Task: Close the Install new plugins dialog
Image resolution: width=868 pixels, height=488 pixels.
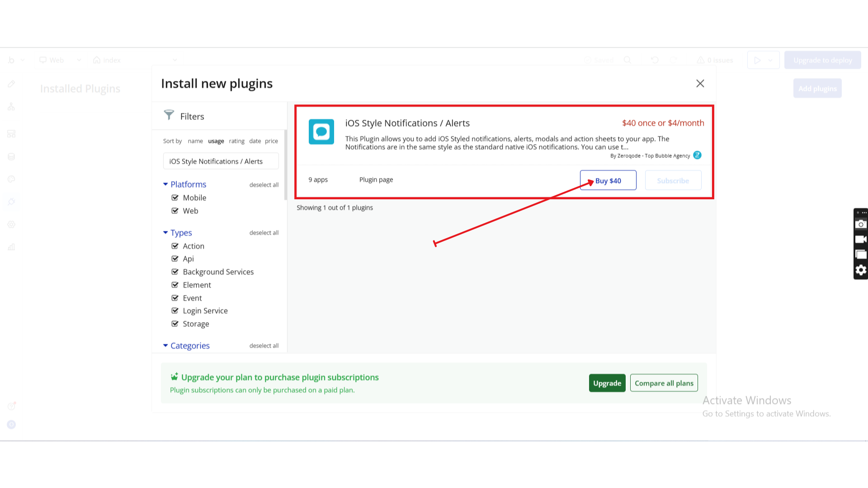Action: pos(700,84)
